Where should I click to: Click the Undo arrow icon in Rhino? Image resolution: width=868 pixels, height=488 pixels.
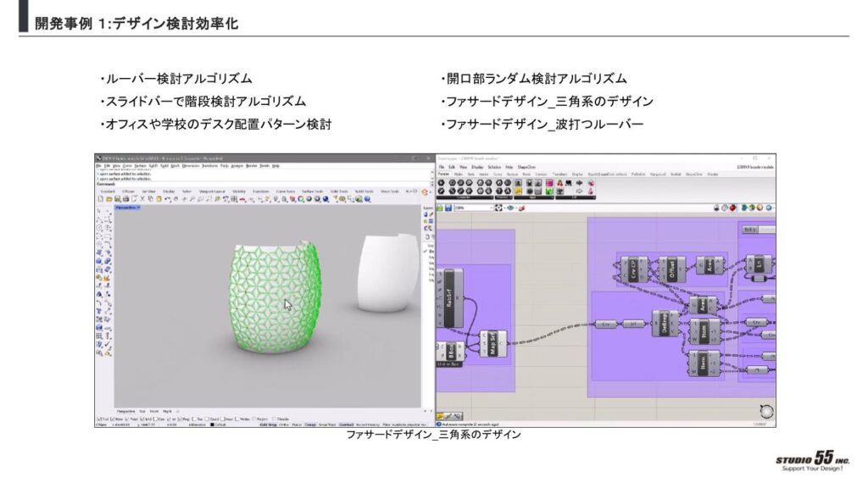coord(168,199)
